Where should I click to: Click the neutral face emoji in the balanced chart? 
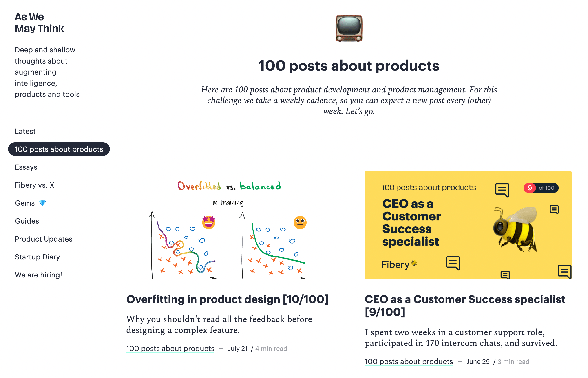coord(300,223)
